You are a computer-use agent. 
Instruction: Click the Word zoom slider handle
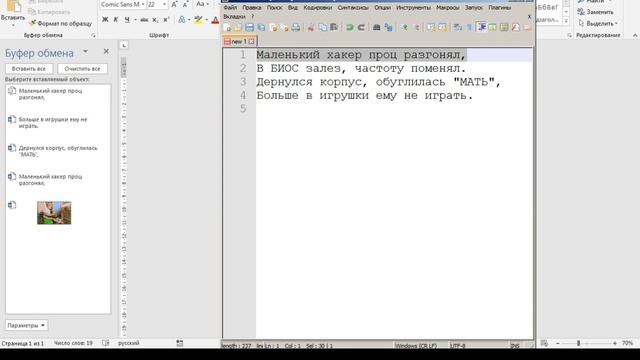pyautogui.click(x=578, y=344)
